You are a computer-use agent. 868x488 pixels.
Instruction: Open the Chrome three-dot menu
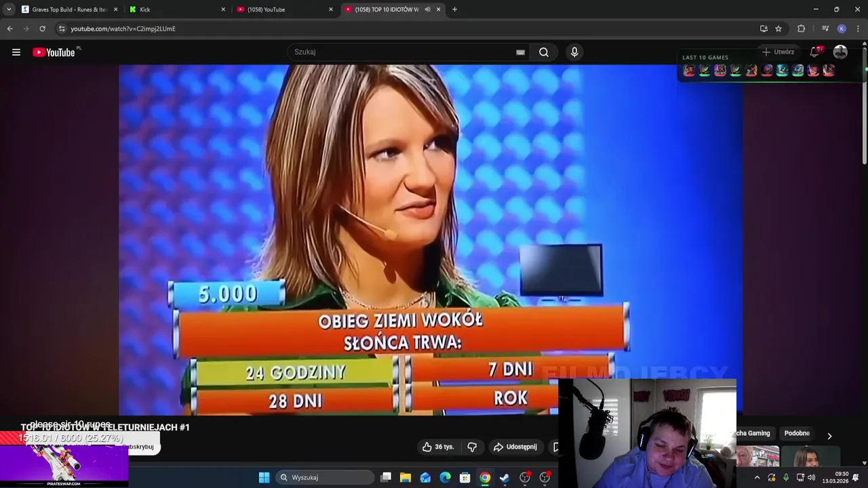tap(859, 28)
